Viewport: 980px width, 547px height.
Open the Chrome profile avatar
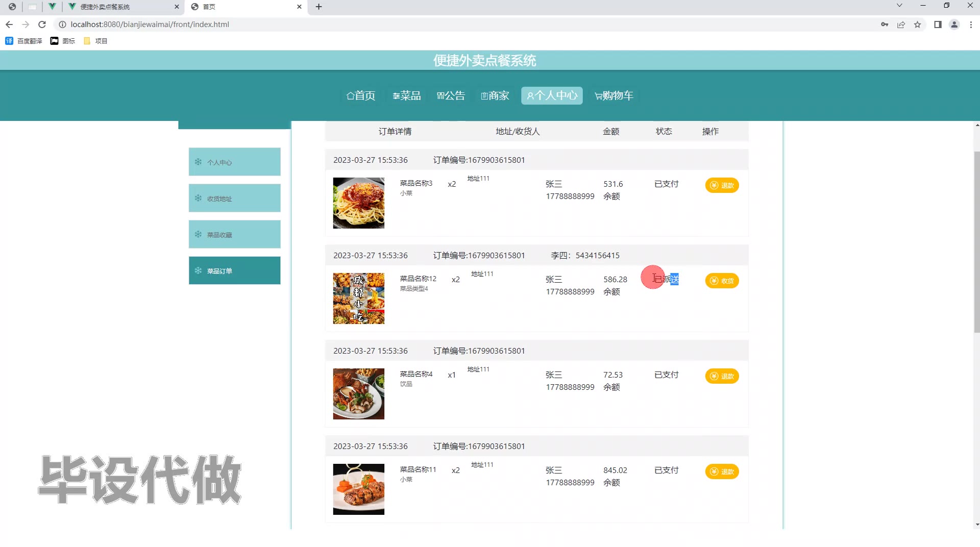click(x=954, y=24)
